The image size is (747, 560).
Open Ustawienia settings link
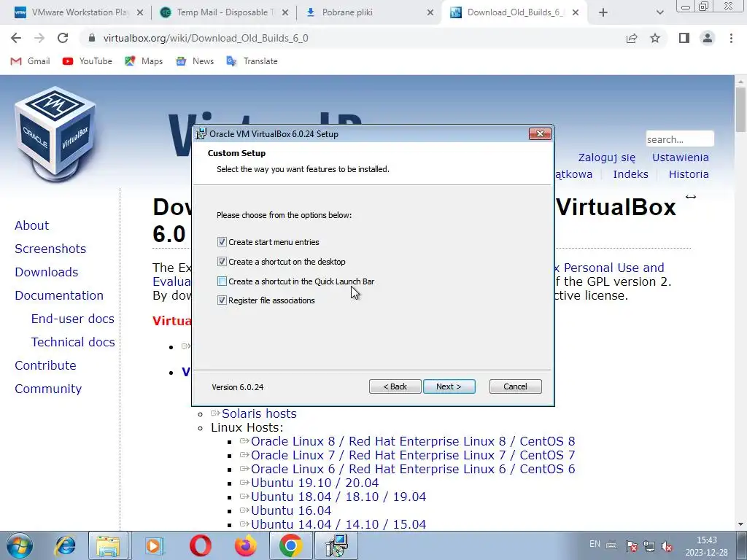point(681,157)
